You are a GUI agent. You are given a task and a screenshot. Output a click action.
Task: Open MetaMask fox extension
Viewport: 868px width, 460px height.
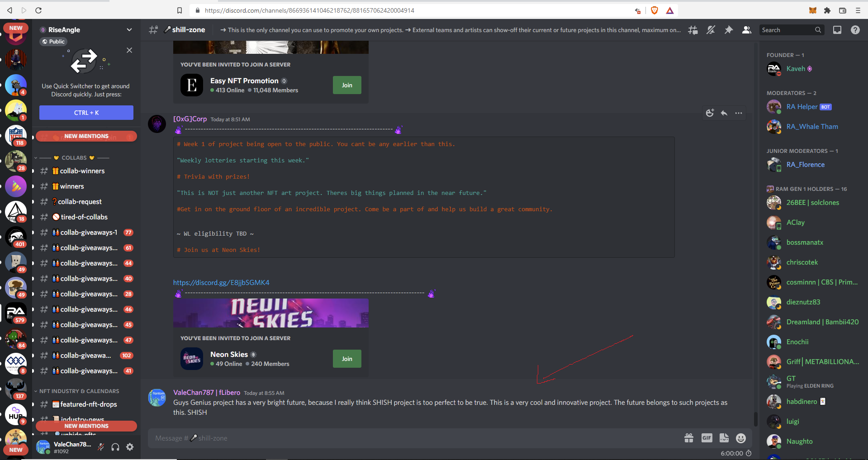pyautogui.click(x=813, y=10)
